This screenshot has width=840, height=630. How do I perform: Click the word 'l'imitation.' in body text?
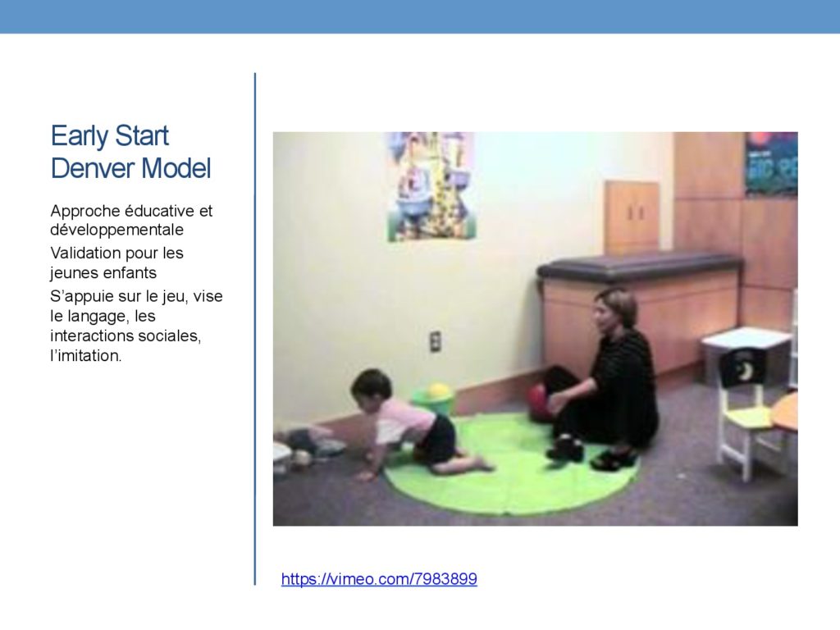click(85, 356)
